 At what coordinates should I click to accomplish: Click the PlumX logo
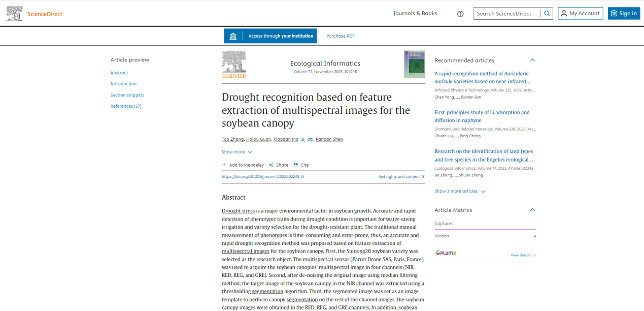(x=446, y=253)
